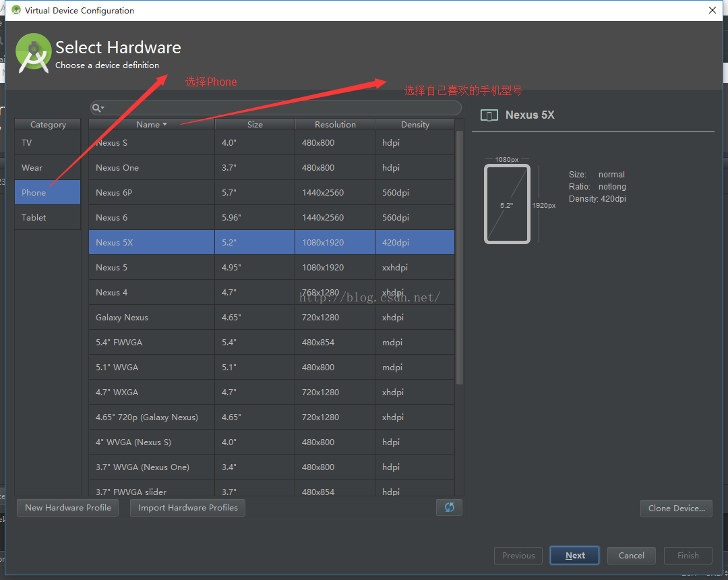Click the 3.4" size cell
This screenshot has width=728, height=580.
point(255,467)
